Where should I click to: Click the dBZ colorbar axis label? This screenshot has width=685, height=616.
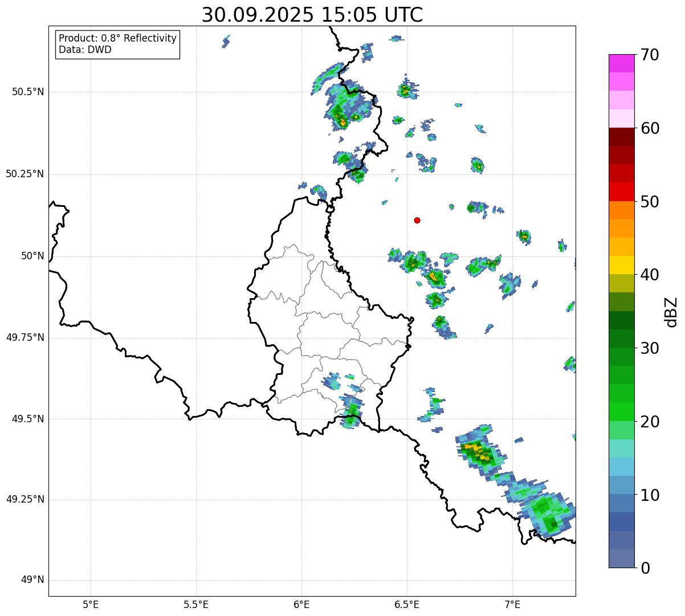tap(671, 312)
